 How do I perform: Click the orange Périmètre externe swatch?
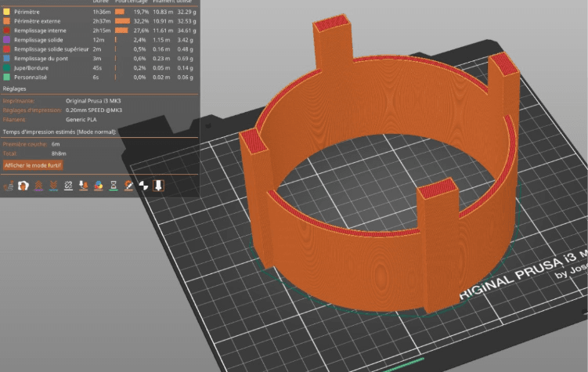pos(6,21)
